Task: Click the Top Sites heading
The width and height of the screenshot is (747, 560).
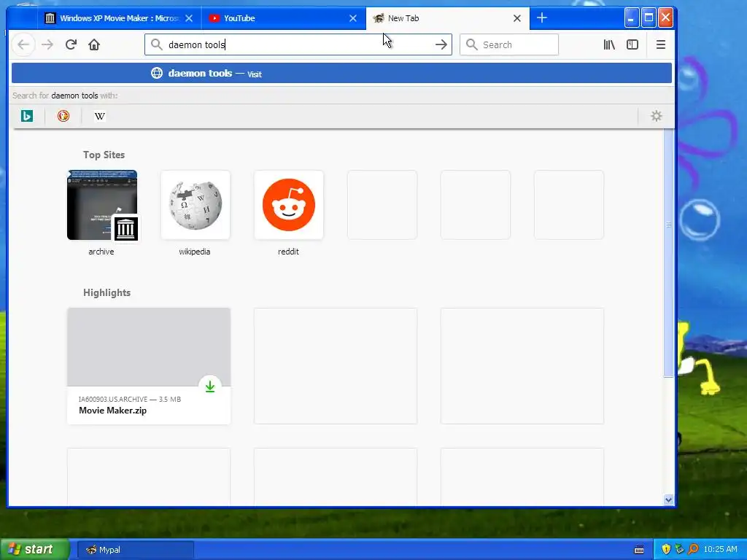Action: coord(104,155)
